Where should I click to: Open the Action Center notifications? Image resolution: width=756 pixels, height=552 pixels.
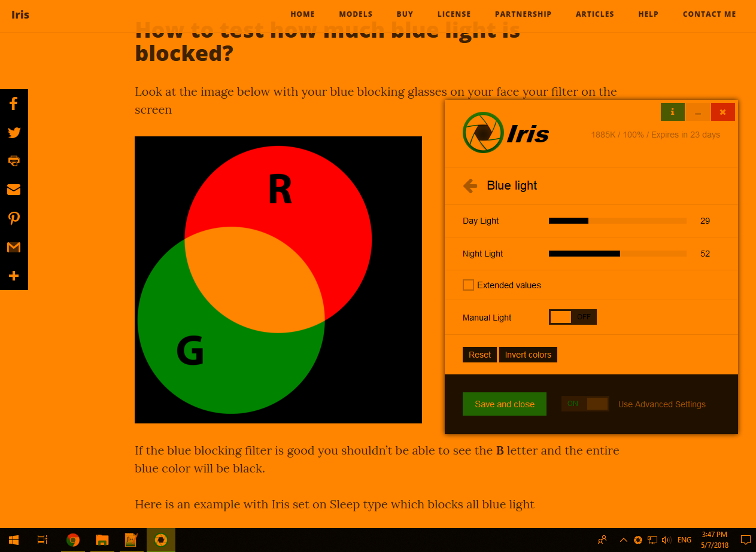tap(745, 540)
